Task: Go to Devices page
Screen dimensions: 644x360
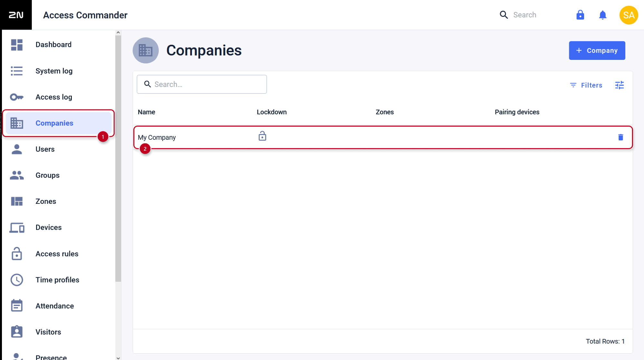Action: click(x=59, y=227)
